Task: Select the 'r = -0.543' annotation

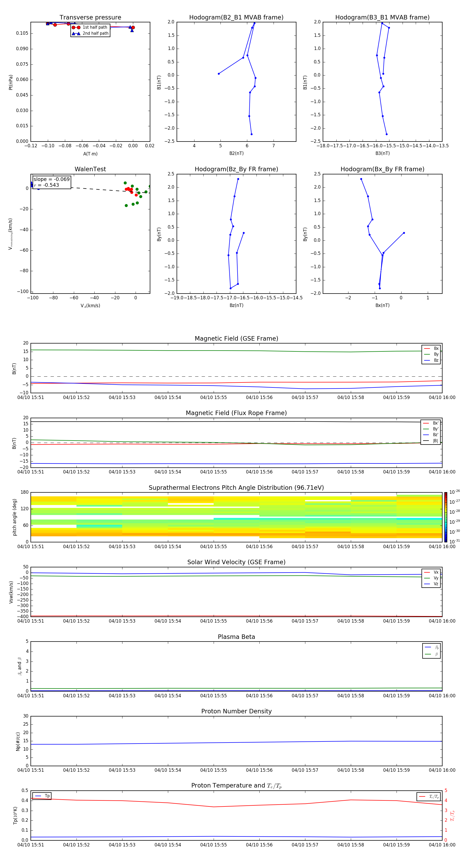Action: tap(47, 185)
